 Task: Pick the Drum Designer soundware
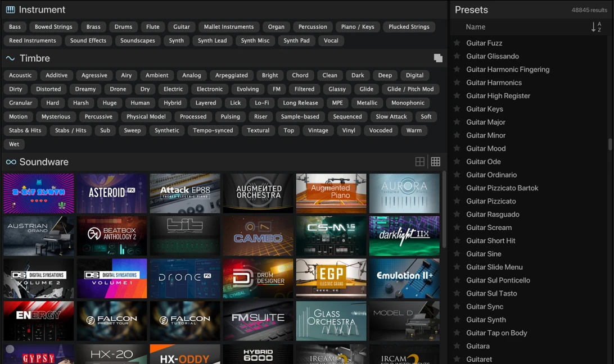258,278
